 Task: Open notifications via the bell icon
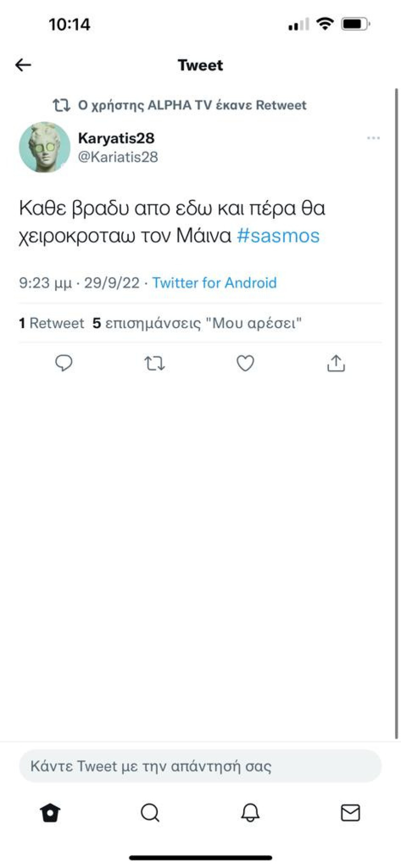(250, 812)
